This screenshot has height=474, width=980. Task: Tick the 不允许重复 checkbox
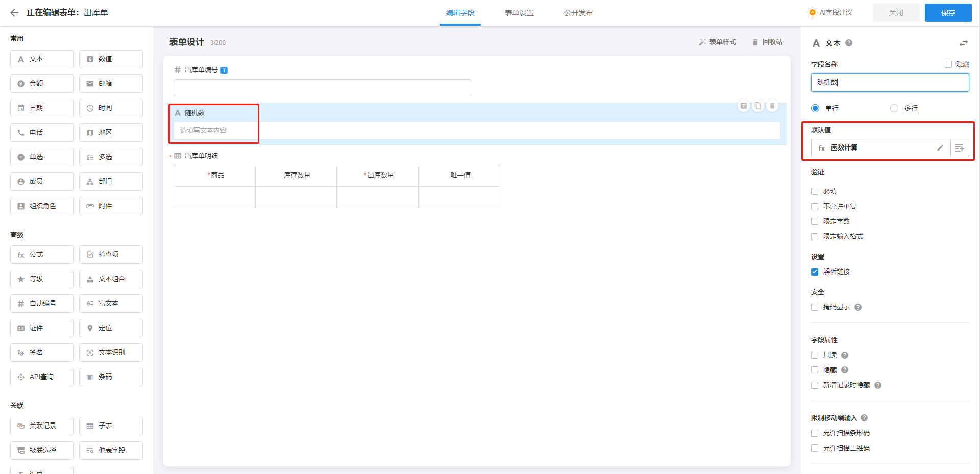pyautogui.click(x=815, y=207)
